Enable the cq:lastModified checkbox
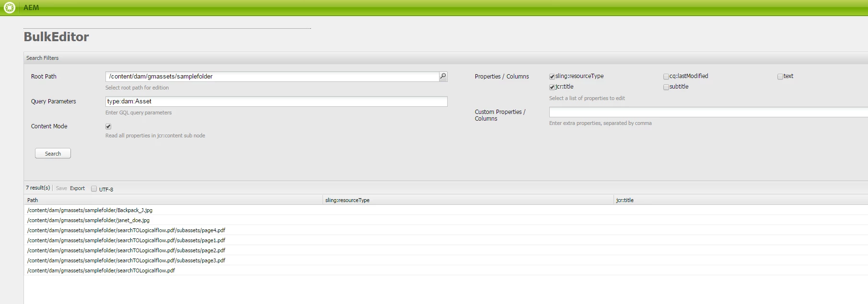The height and width of the screenshot is (304, 868). pyautogui.click(x=666, y=77)
